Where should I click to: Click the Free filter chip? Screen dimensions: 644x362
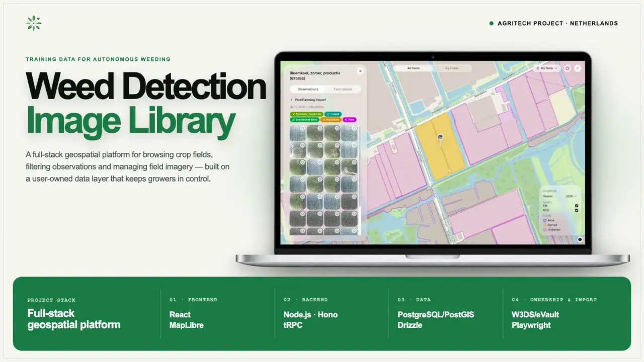click(350, 120)
